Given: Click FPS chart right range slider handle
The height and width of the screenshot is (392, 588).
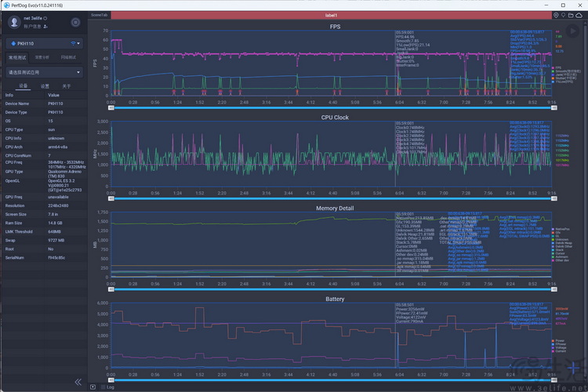Looking at the screenshot, I should [x=554, y=107].
